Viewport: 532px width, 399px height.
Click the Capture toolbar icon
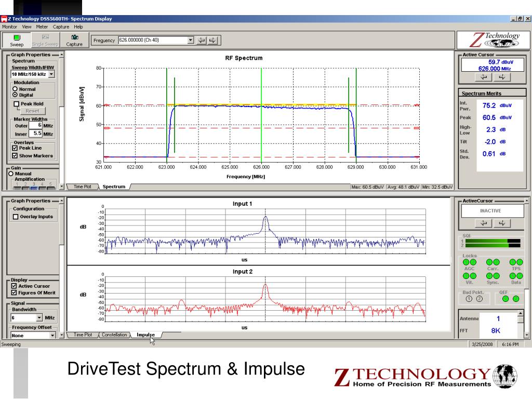click(x=74, y=40)
